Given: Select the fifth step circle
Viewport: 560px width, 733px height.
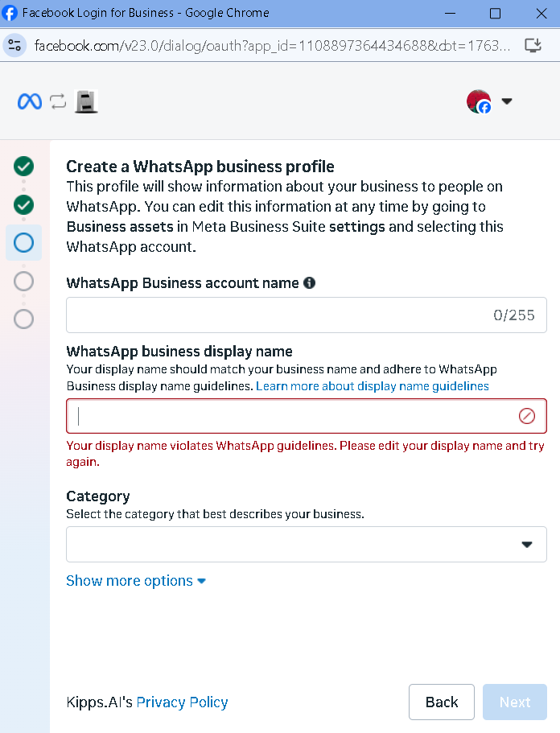Looking at the screenshot, I should [23, 319].
